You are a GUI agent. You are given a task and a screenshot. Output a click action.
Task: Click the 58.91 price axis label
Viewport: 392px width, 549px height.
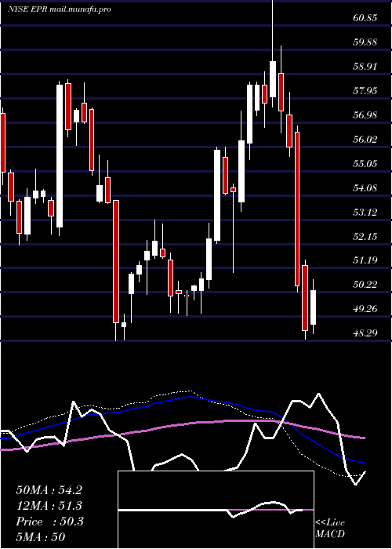pyautogui.click(x=365, y=66)
